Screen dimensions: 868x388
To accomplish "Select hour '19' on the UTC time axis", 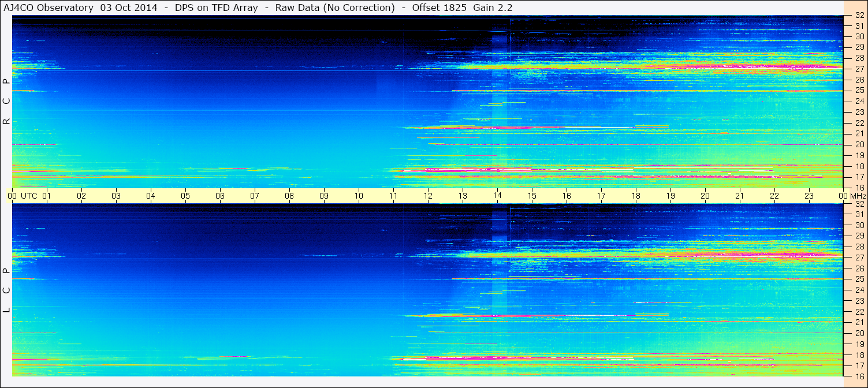I will 670,196.
